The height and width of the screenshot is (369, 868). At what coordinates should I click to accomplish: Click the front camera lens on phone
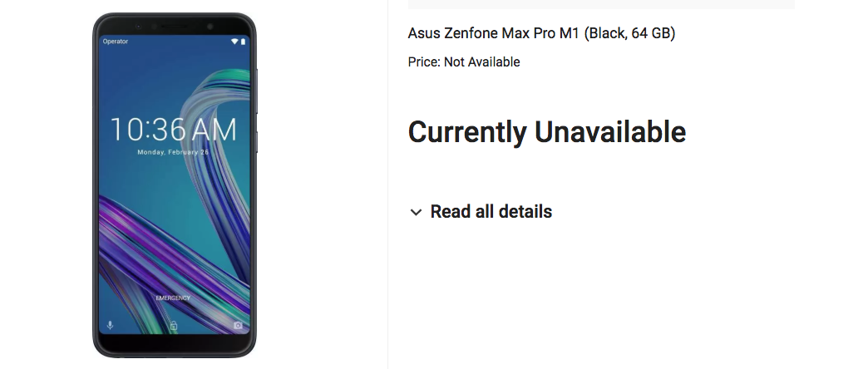211,26
